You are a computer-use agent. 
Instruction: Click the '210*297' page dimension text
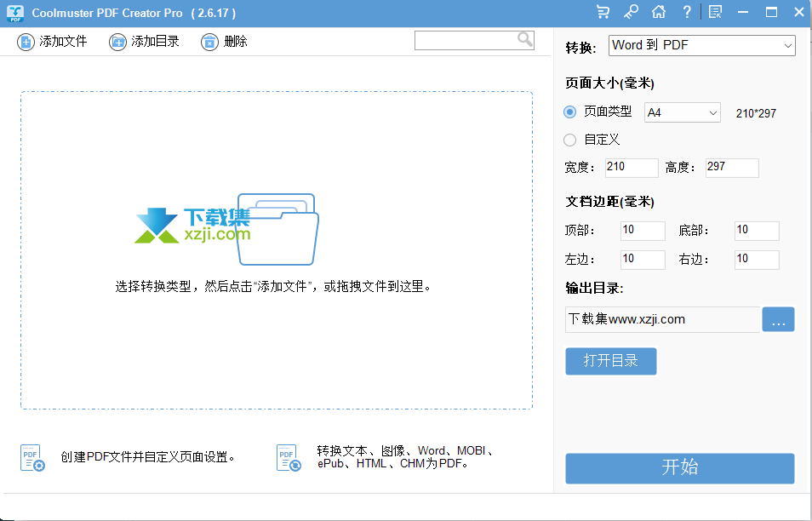pos(756,113)
